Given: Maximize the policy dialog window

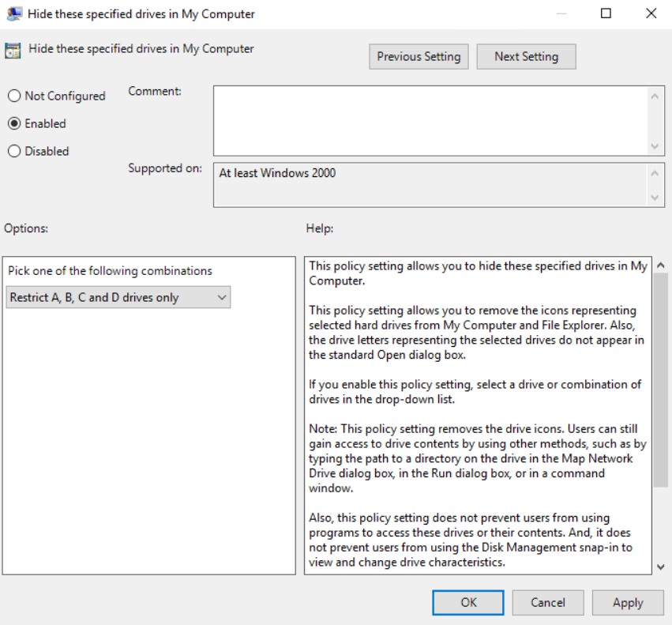Looking at the screenshot, I should (x=606, y=13).
